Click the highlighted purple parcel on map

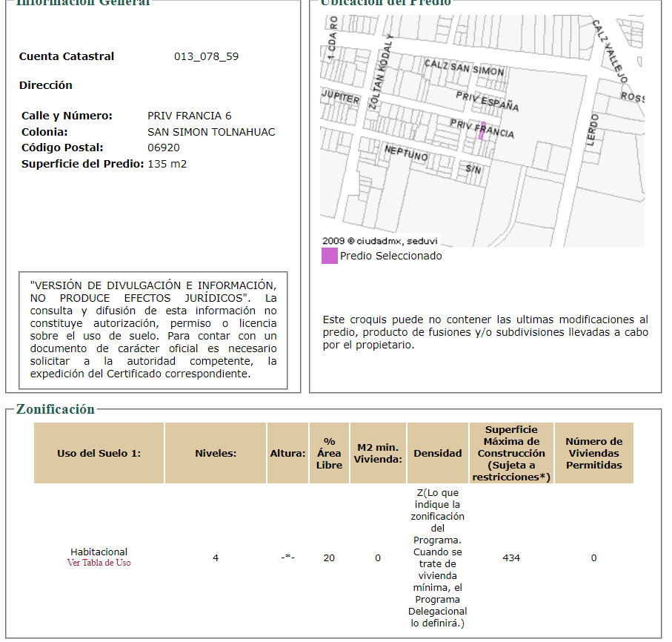tap(482, 130)
